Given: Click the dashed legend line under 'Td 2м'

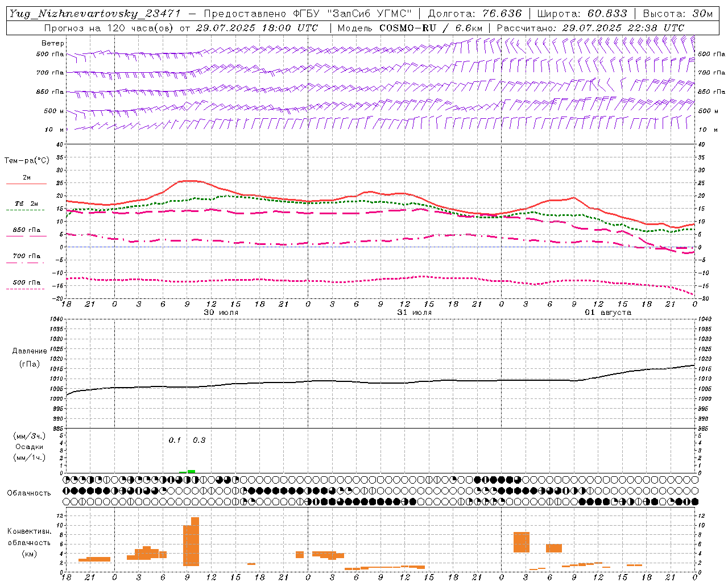Looking at the screenshot, I should click(x=25, y=210).
